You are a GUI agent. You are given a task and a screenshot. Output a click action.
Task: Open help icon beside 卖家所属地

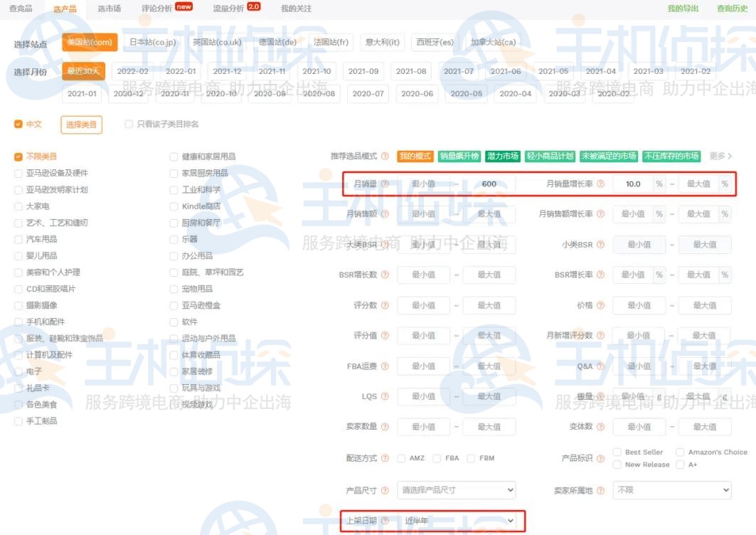600,491
